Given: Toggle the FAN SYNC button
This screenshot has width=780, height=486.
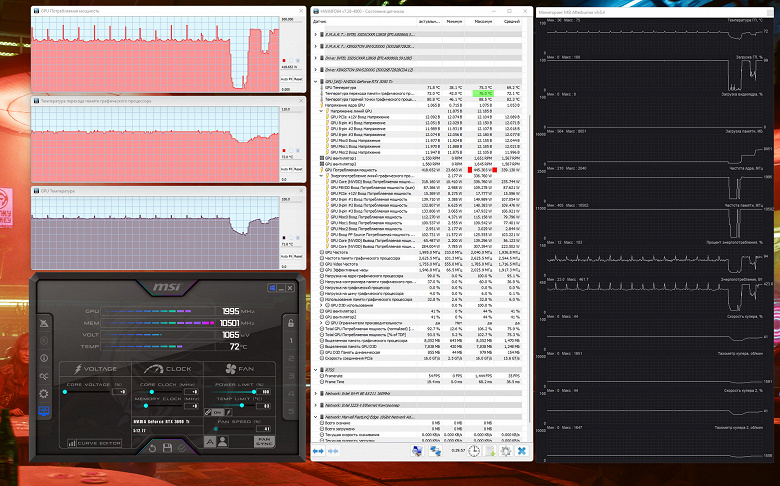Looking at the screenshot, I should [264, 441].
